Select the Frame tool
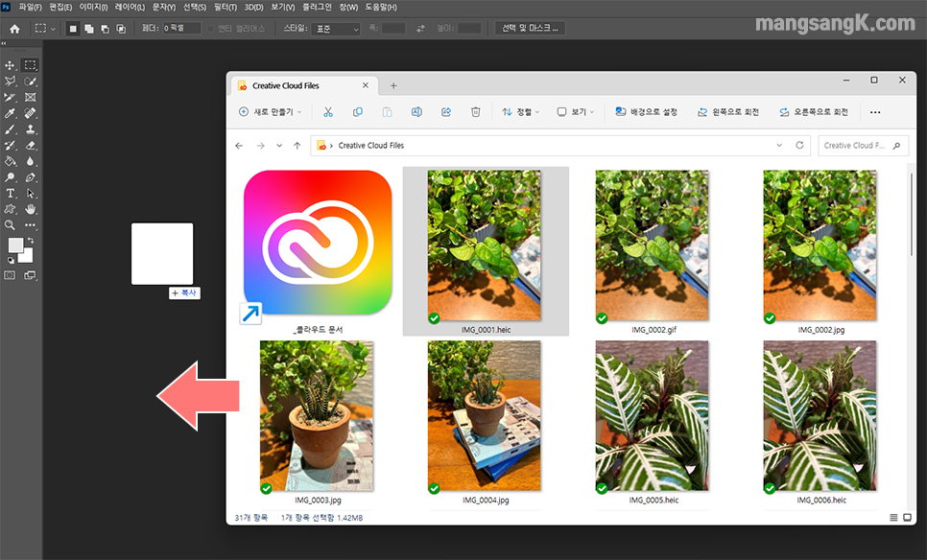Viewport: 927px width, 560px height. click(x=30, y=97)
